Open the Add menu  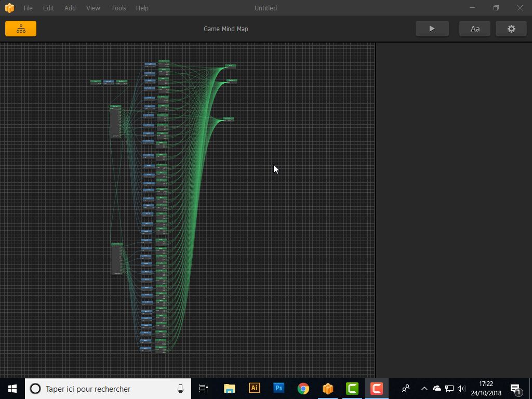click(70, 8)
